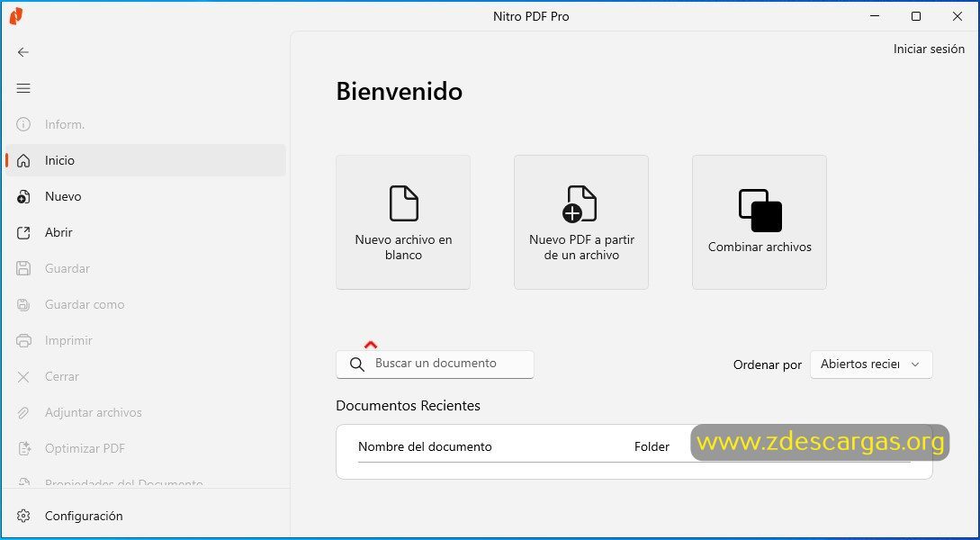
Task: Open the Abrir menu entry
Action: (x=146, y=232)
